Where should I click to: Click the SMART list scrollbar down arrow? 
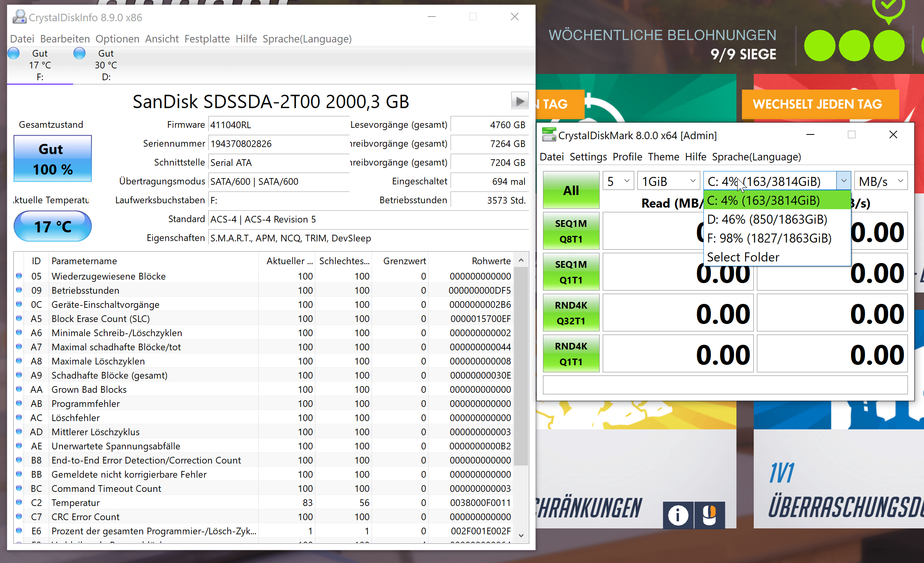[521, 535]
